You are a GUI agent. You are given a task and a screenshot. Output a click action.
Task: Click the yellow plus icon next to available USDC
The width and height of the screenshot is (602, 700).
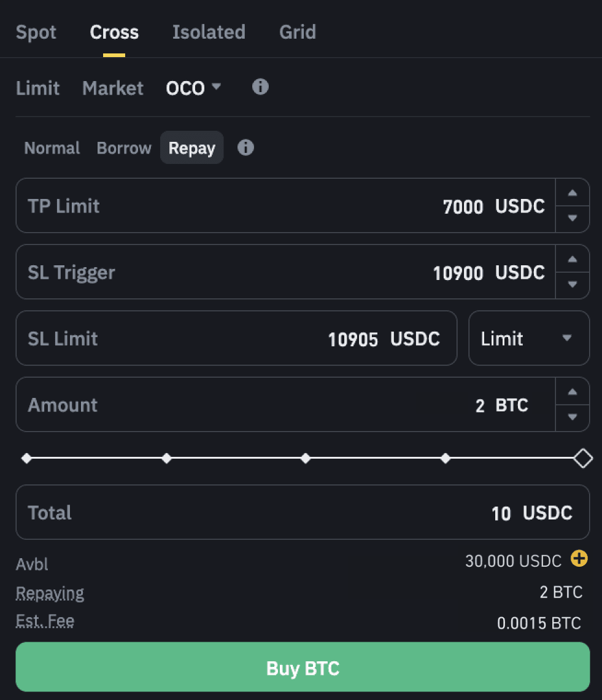pyautogui.click(x=579, y=559)
